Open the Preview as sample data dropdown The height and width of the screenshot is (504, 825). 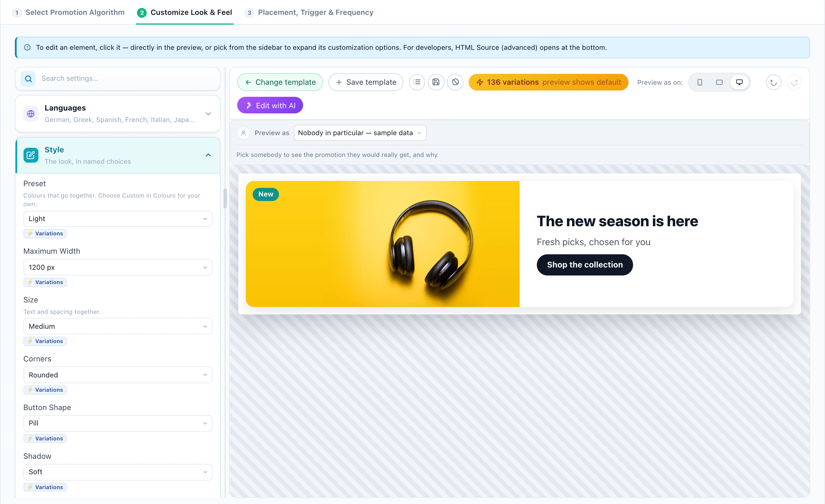[x=360, y=133]
